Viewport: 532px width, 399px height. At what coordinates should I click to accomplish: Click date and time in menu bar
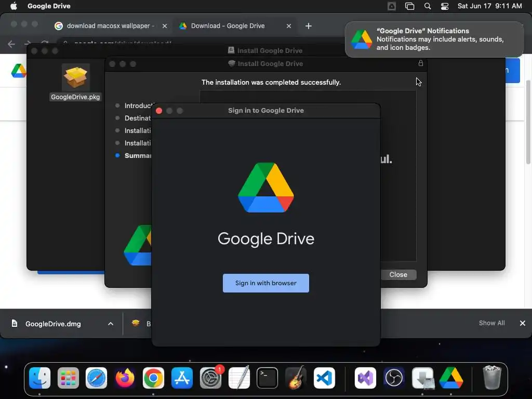click(489, 6)
